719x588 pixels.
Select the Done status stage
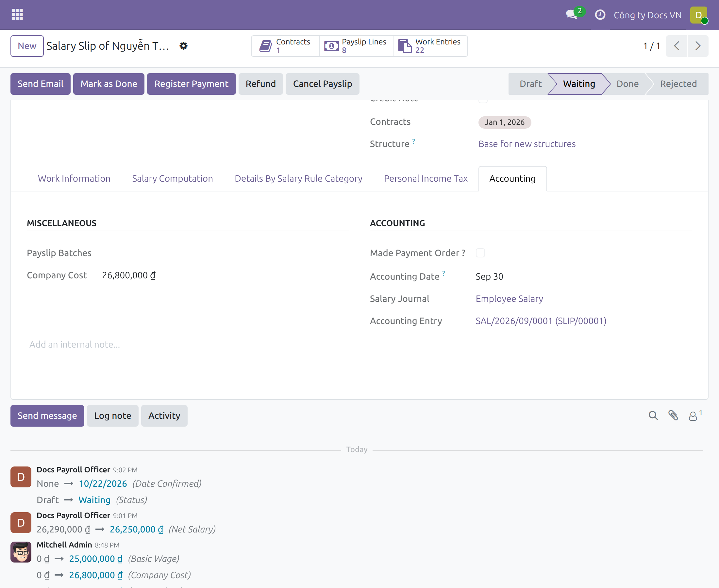coord(627,84)
